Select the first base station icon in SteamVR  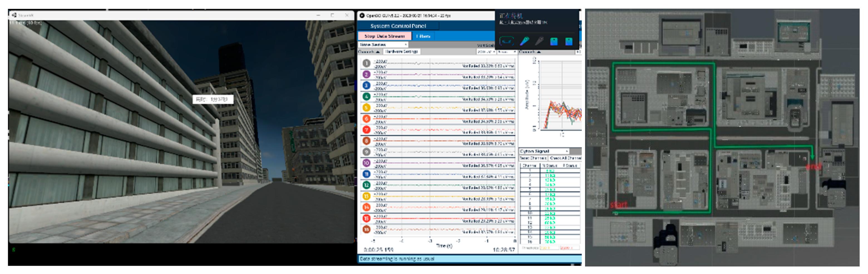pos(554,41)
